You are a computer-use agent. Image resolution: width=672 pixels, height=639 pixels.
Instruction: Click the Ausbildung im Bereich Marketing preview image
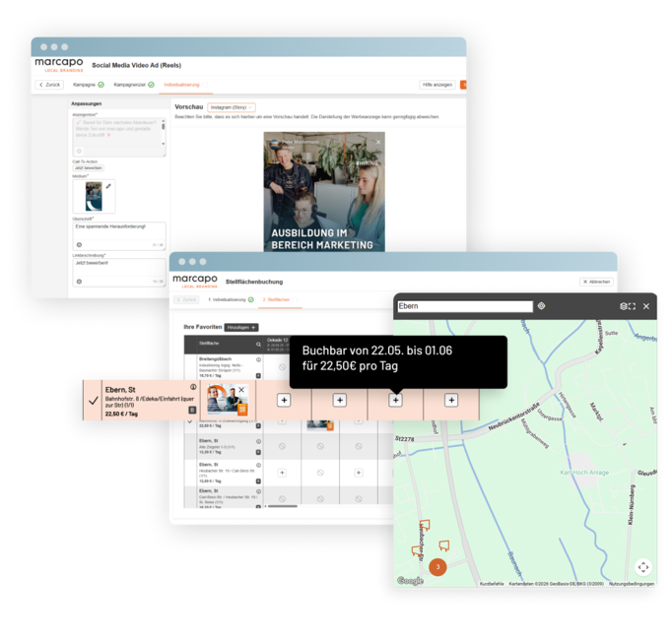[x=324, y=191]
